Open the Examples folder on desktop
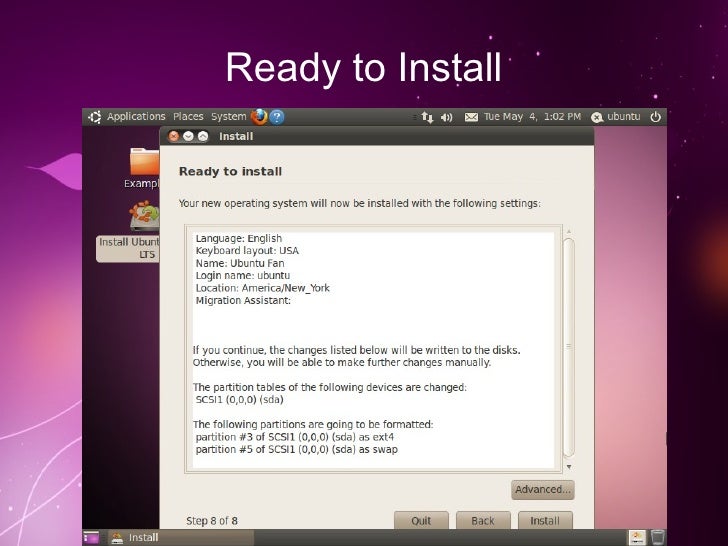The height and width of the screenshot is (546, 728). pos(143,168)
